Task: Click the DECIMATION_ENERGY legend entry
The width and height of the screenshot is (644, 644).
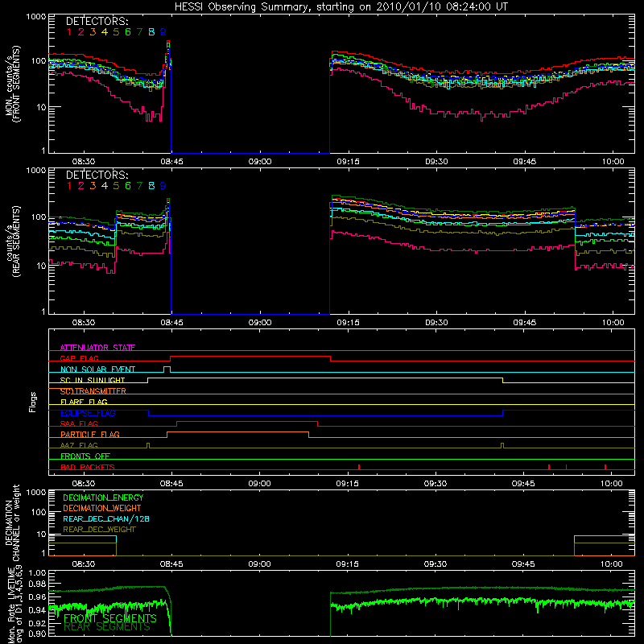Action: 103,497
